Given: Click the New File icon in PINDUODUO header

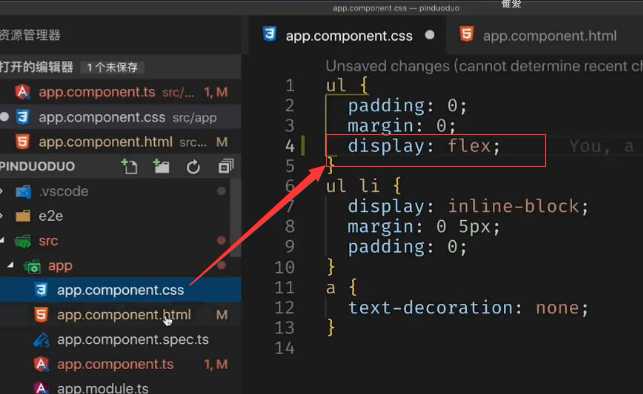Looking at the screenshot, I should click(x=130, y=167).
